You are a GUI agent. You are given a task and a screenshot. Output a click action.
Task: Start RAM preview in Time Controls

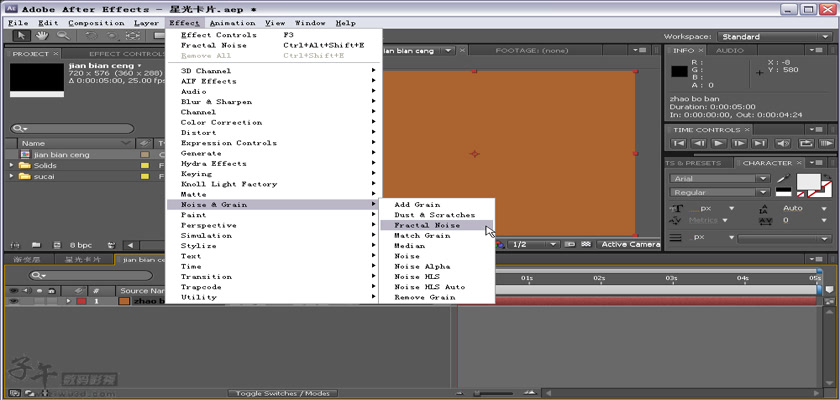(826, 144)
